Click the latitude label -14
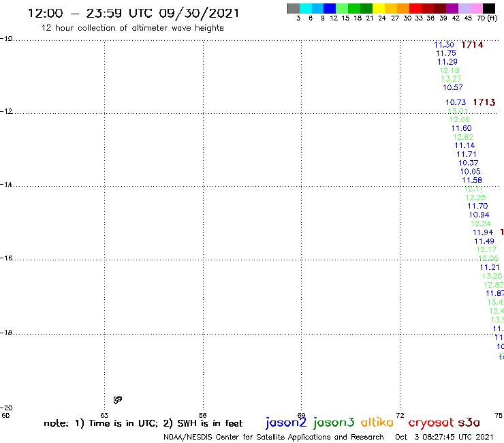This screenshot has width=504, height=443. [6, 185]
